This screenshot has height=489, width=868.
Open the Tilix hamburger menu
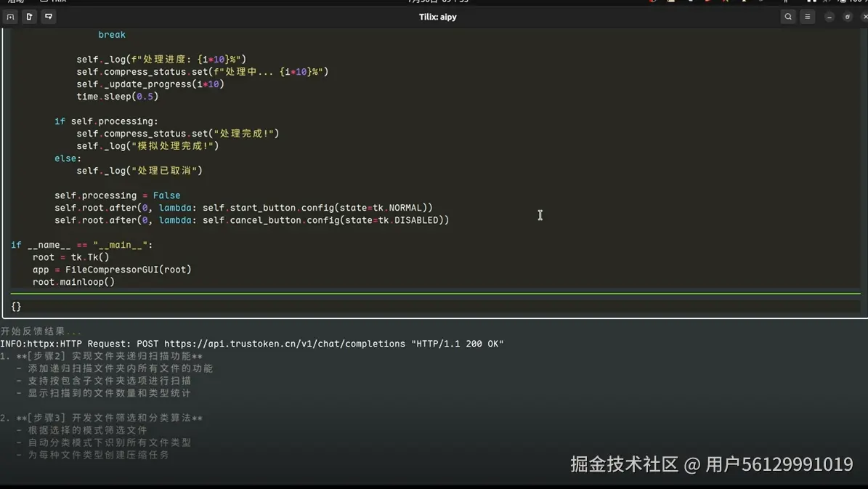808,17
